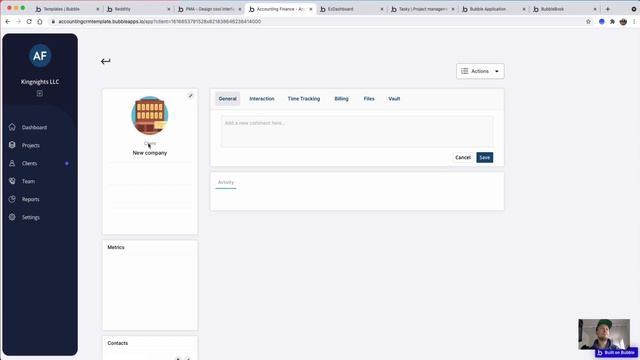
Task: Open the Time Tracking tab
Action: [x=304, y=99]
